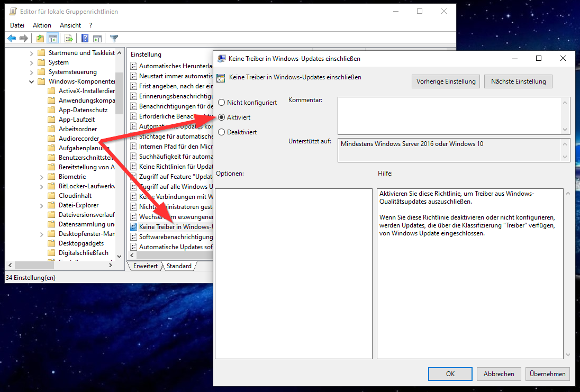Viewport: 580px width, 392px height.
Task: Select the App-Datenschutz tree folder
Action: point(83,110)
